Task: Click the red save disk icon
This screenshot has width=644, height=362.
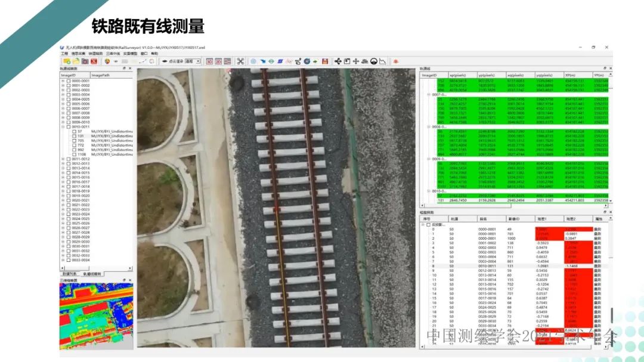Action: point(325,61)
